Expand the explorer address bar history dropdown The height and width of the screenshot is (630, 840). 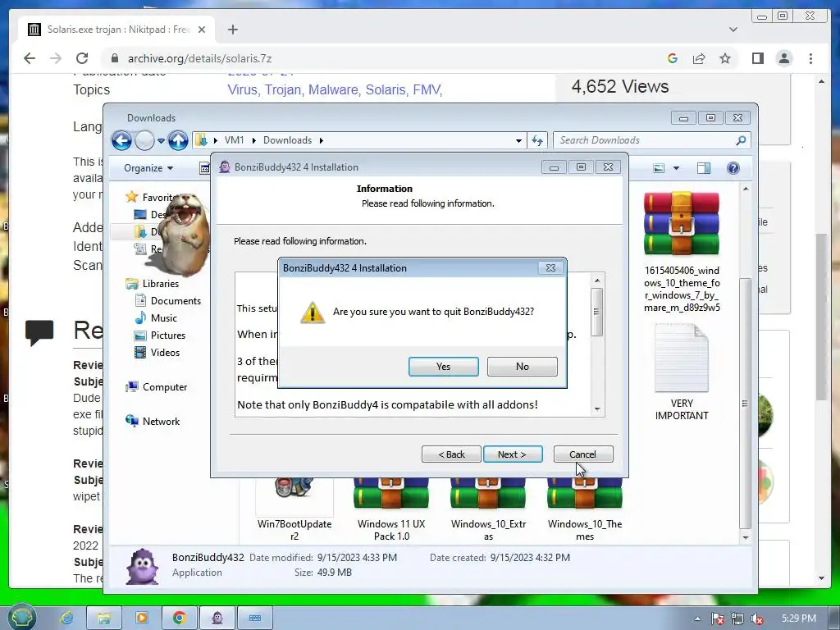[x=518, y=140]
